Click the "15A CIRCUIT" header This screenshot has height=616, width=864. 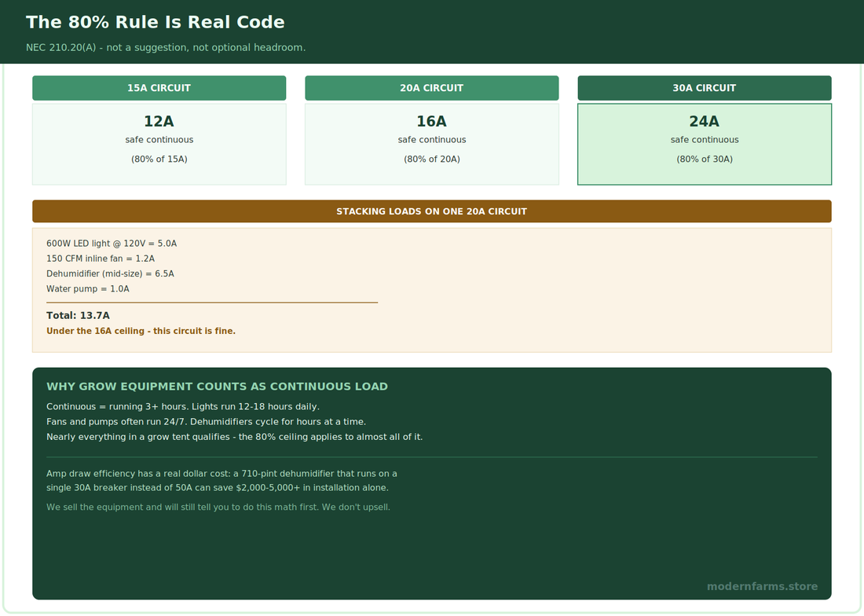(159, 88)
